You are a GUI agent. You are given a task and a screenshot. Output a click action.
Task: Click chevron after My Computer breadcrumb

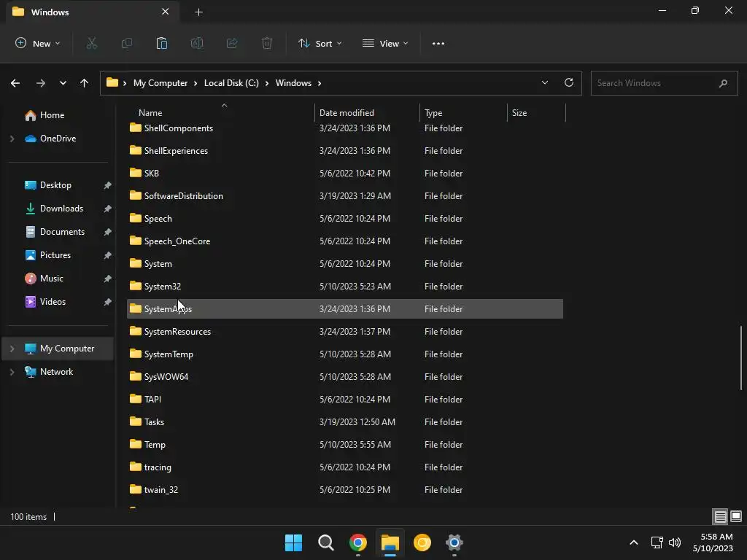(x=196, y=83)
